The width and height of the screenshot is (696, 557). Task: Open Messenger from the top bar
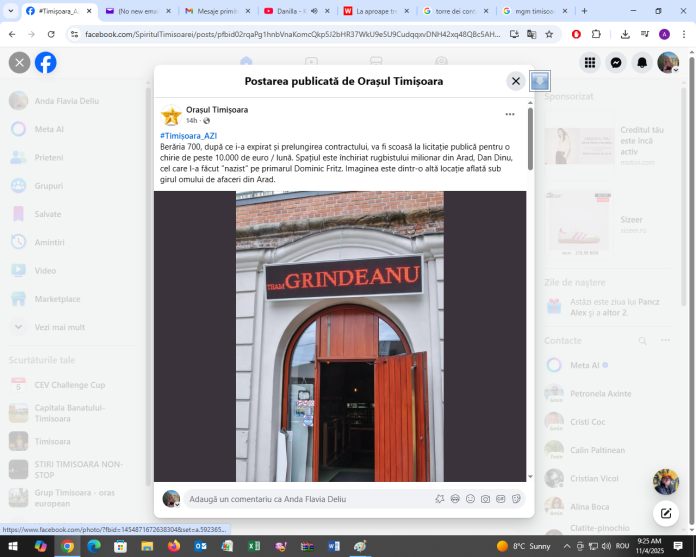point(616,63)
